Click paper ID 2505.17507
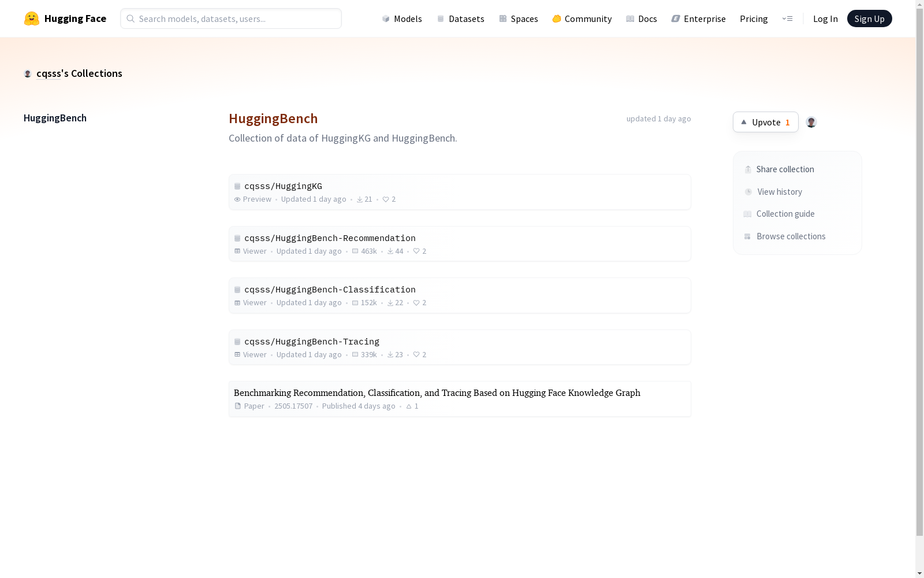The width and height of the screenshot is (924, 578). [293, 406]
